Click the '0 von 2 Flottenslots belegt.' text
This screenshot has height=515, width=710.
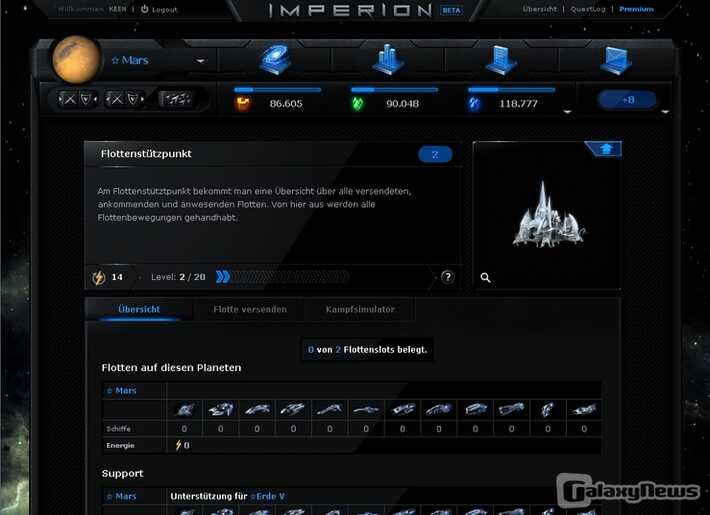point(367,350)
